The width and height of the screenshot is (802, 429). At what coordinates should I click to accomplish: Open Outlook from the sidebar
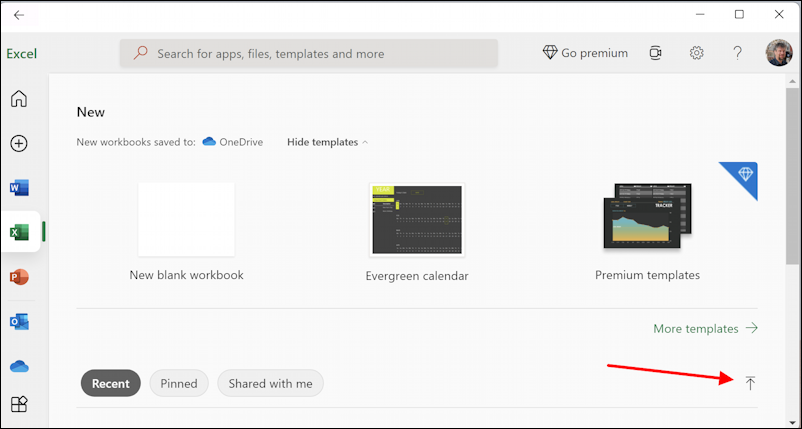[19, 322]
